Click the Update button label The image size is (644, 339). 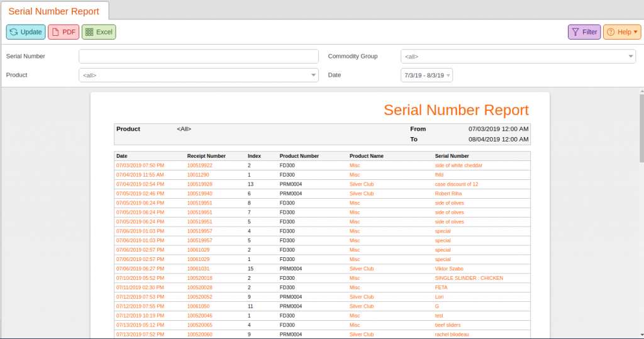point(31,32)
